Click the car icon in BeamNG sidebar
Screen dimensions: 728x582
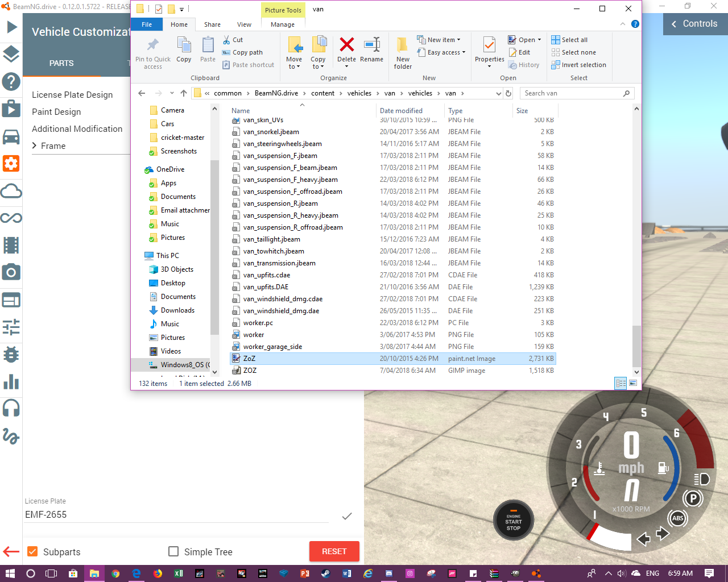click(x=11, y=136)
